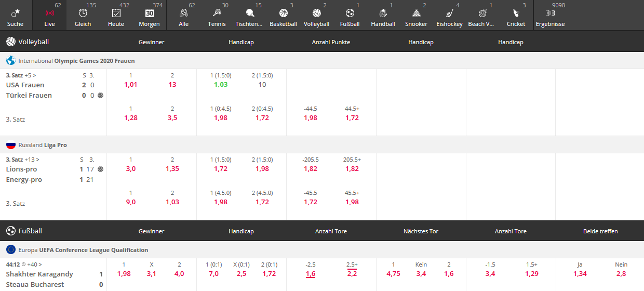Click the volleyball icon in Volleyball section header
The image size is (644, 291).
(11, 42)
